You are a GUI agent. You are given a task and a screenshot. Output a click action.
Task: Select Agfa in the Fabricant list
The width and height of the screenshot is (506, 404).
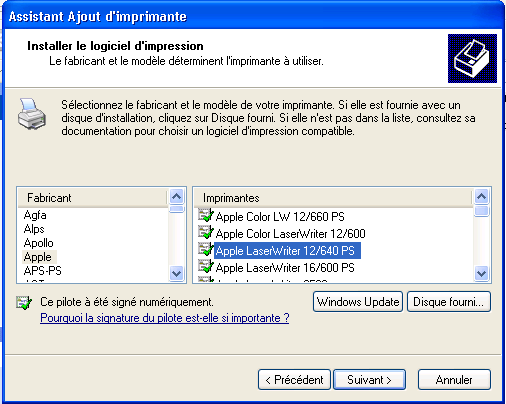(x=35, y=215)
